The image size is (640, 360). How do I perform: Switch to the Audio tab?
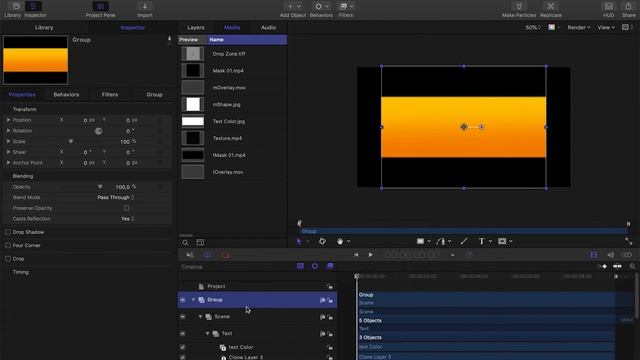tap(268, 27)
